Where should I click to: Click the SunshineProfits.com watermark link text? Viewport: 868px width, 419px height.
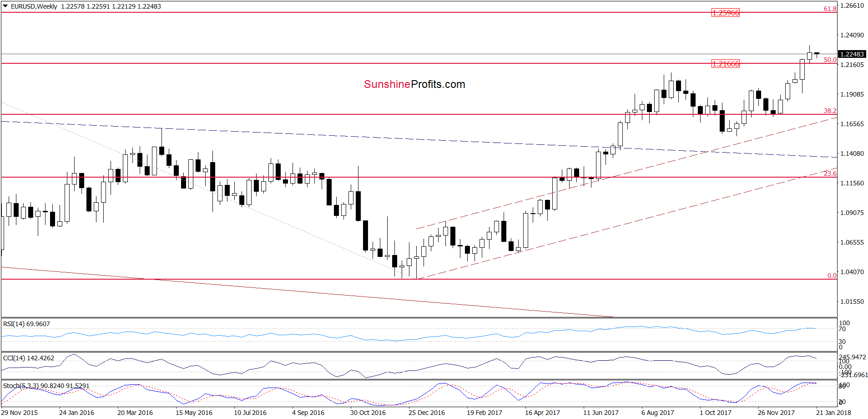point(414,84)
